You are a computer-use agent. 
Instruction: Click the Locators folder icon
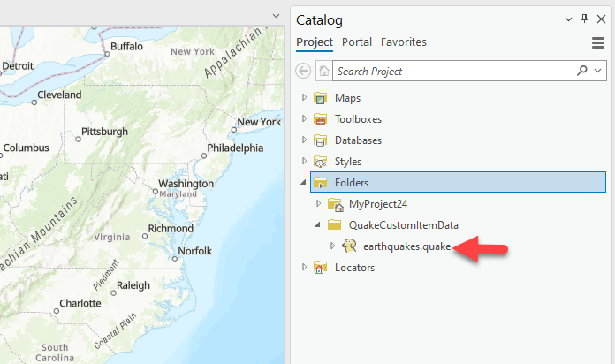click(x=320, y=268)
